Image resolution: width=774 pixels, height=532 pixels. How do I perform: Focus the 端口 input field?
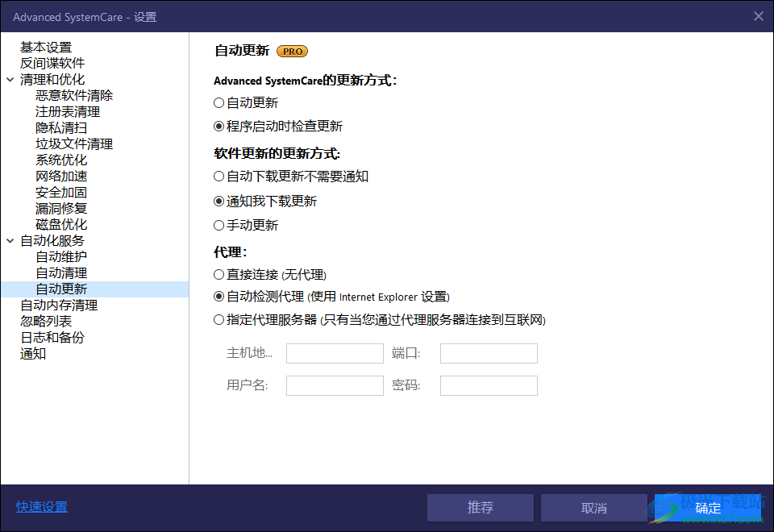[489, 353]
